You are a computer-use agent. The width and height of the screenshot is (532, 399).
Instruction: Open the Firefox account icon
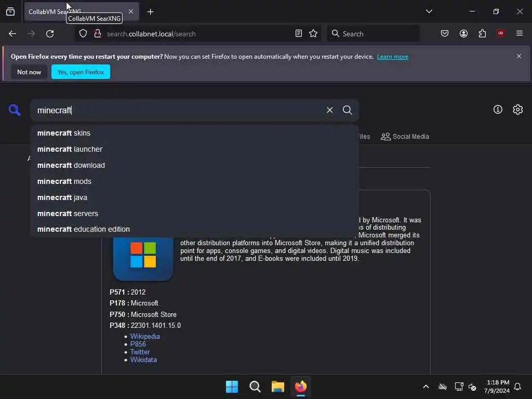[x=463, y=34]
